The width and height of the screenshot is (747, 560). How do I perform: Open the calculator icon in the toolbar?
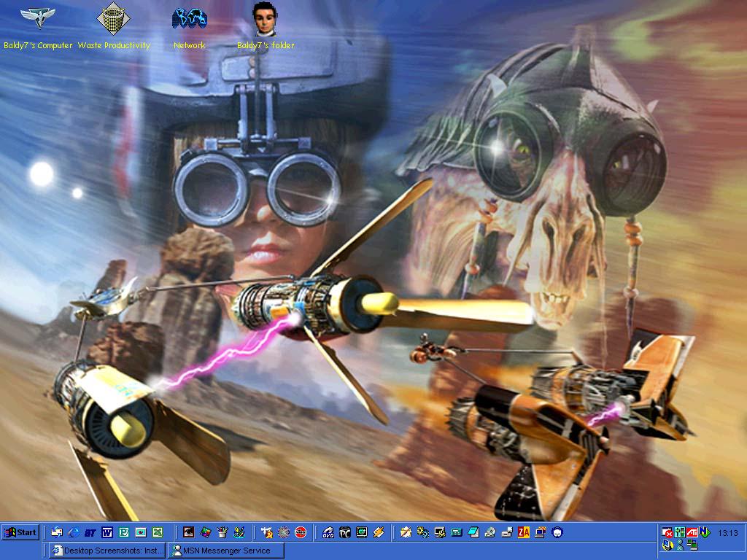(x=457, y=533)
